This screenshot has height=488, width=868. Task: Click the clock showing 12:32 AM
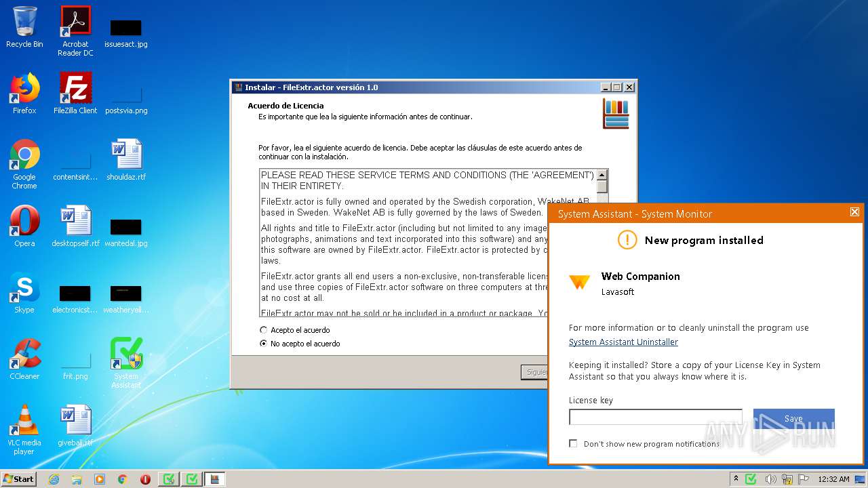833,479
